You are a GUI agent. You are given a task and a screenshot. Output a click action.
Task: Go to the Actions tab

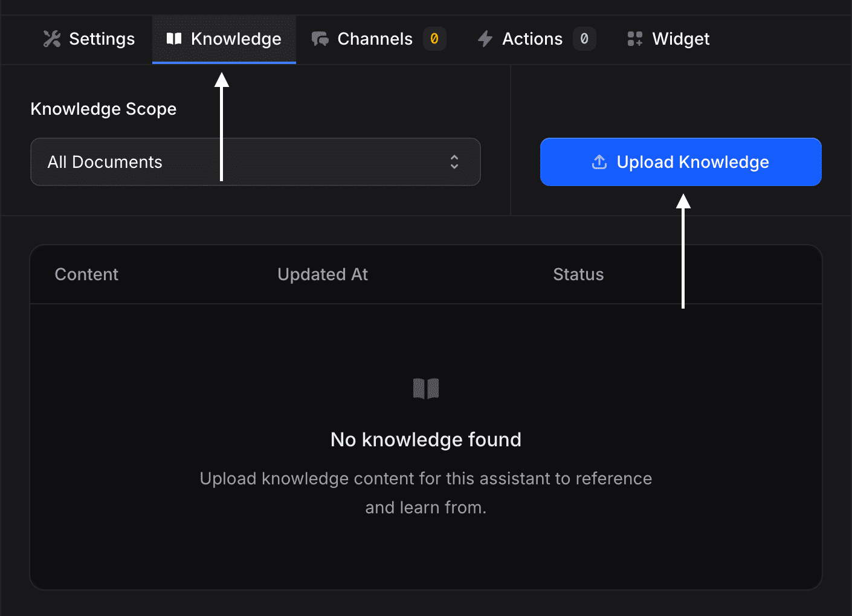point(536,39)
